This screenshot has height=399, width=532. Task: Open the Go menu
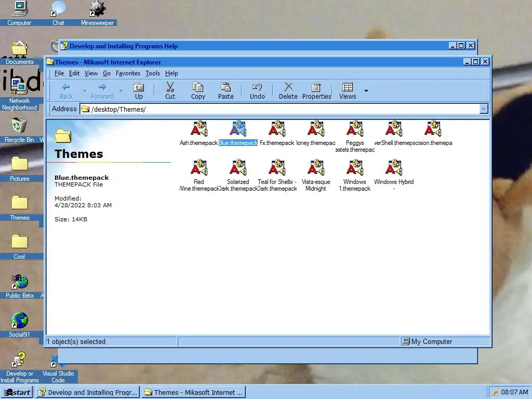pos(107,73)
